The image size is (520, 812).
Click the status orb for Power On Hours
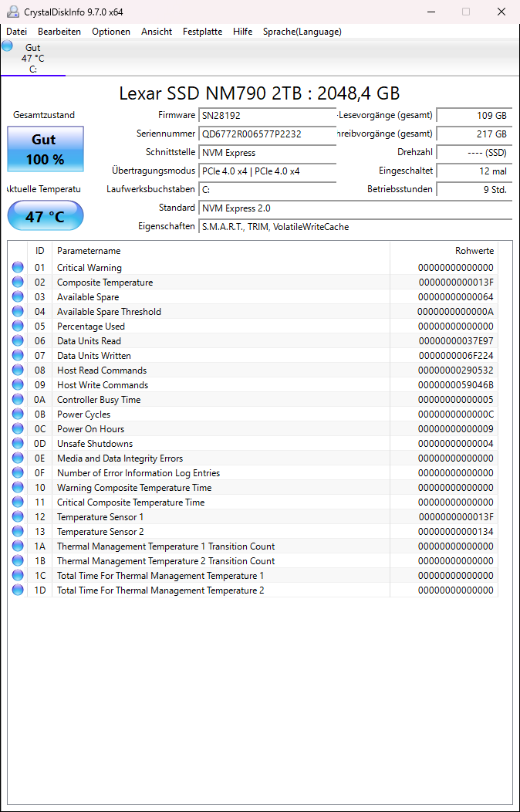click(18, 429)
